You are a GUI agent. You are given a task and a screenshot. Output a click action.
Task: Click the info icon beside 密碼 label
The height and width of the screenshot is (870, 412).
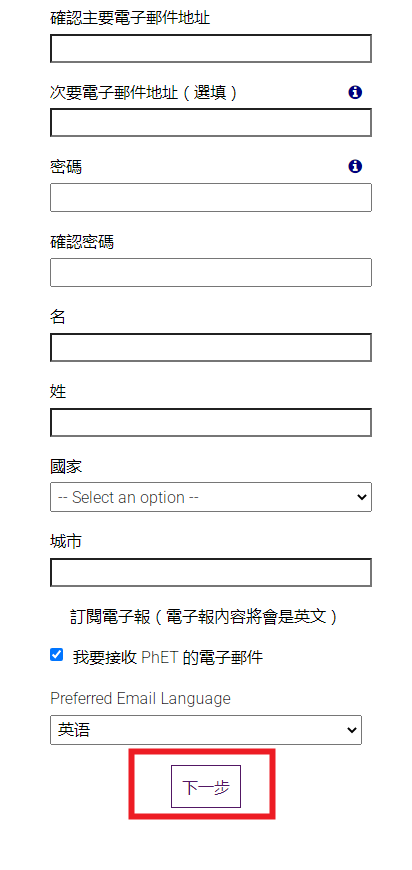click(355, 166)
